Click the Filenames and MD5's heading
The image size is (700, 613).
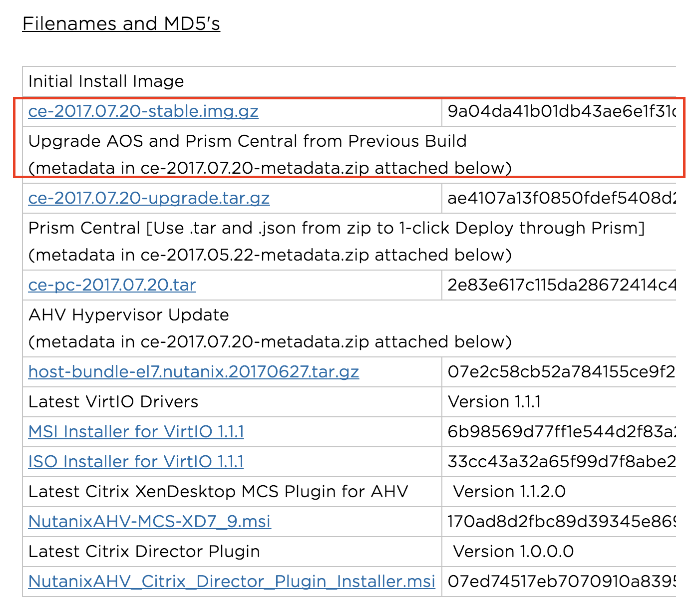121,23
